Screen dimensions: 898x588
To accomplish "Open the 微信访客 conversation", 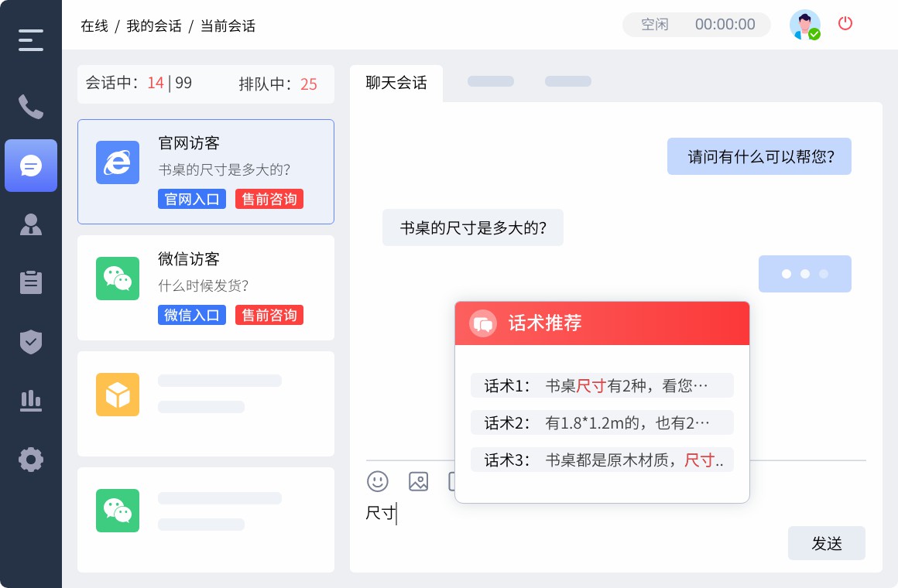I will coord(205,287).
